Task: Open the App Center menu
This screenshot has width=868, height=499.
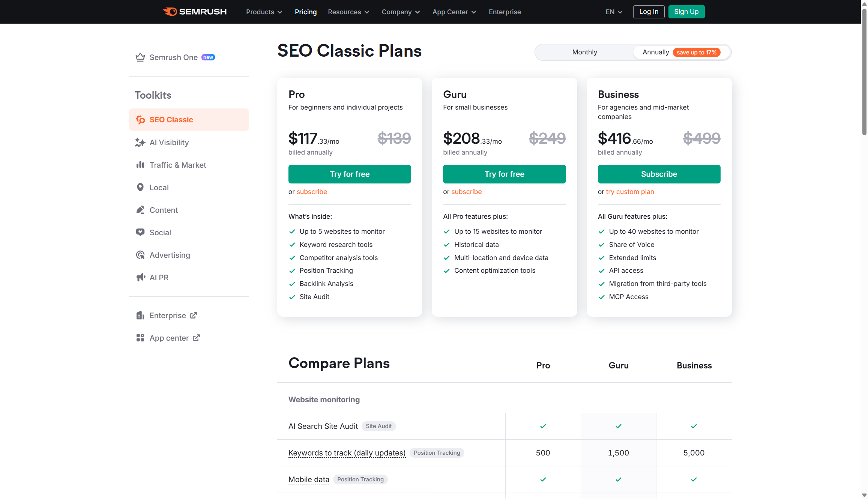Action: click(x=454, y=12)
